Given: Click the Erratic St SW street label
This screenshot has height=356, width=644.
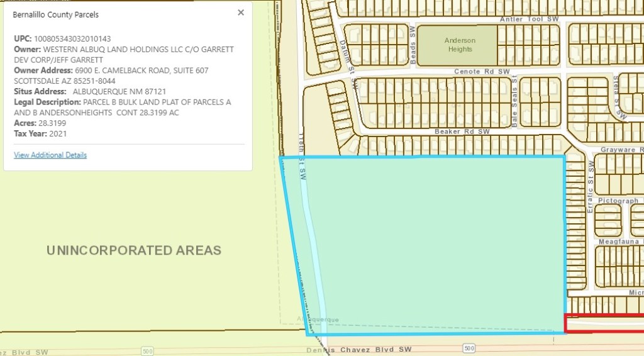Looking at the screenshot, I should point(591,186).
